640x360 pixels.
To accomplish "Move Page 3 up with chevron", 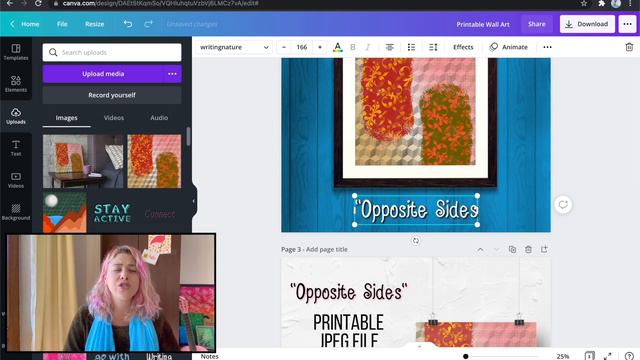I will click(x=480, y=249).
